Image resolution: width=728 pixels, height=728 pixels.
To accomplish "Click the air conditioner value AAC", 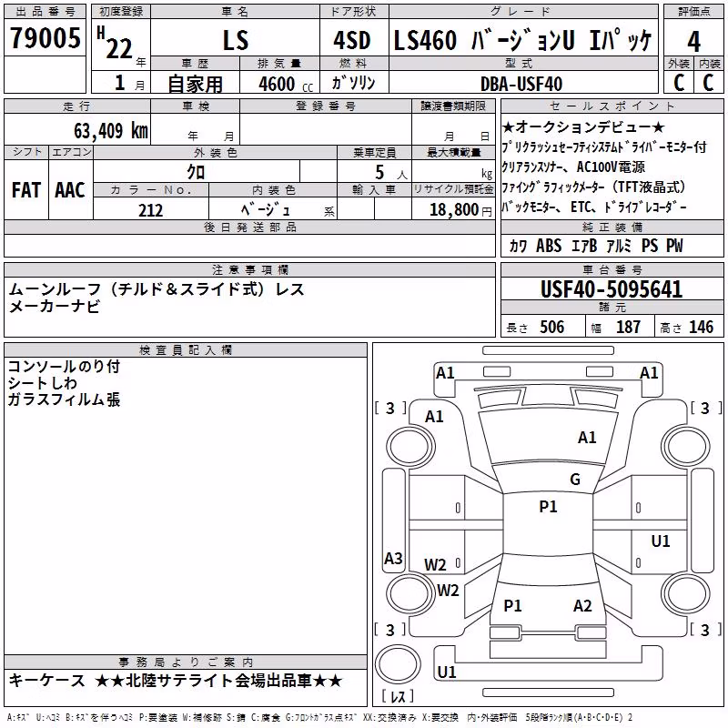I will click(70, 190).
